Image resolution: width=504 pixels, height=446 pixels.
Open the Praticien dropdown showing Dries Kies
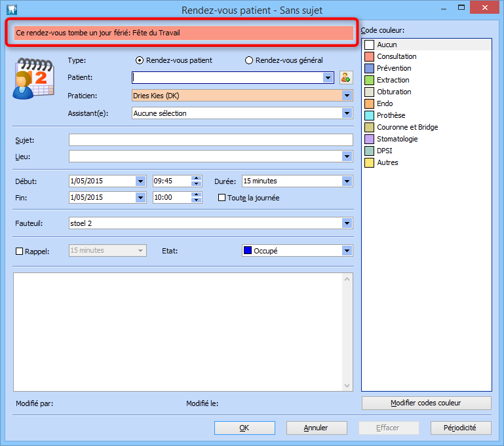[347, 96]
